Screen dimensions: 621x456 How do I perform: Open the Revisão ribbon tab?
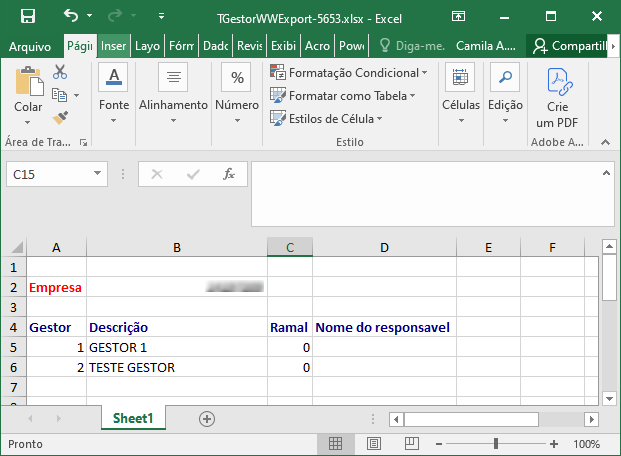(250, 46)
